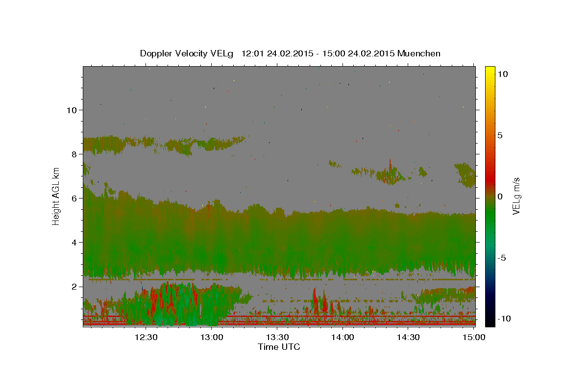588x392 pixels.
Task: Click the 15:00 time tick label
Action: point(473,337)
